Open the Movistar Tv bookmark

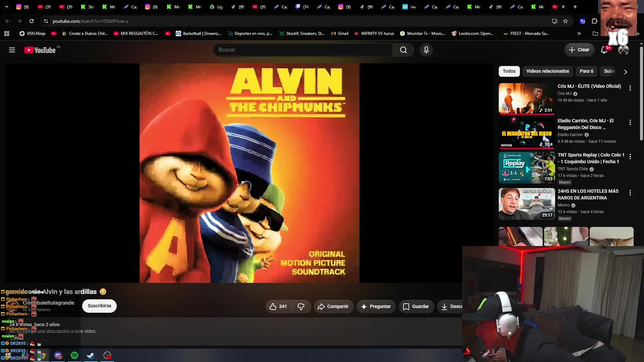[422, 34]
